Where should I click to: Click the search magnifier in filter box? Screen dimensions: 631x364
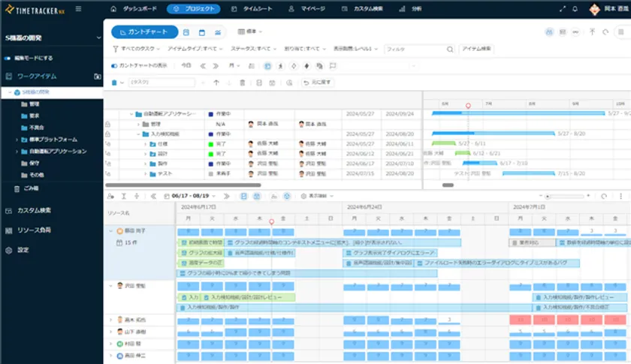450,49
